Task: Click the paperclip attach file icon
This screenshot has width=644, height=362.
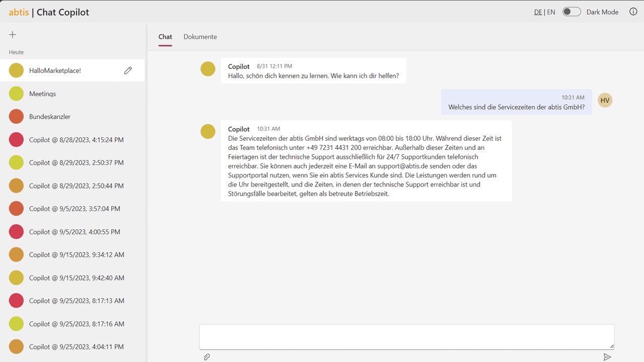Action: click(x=207, y=357)
